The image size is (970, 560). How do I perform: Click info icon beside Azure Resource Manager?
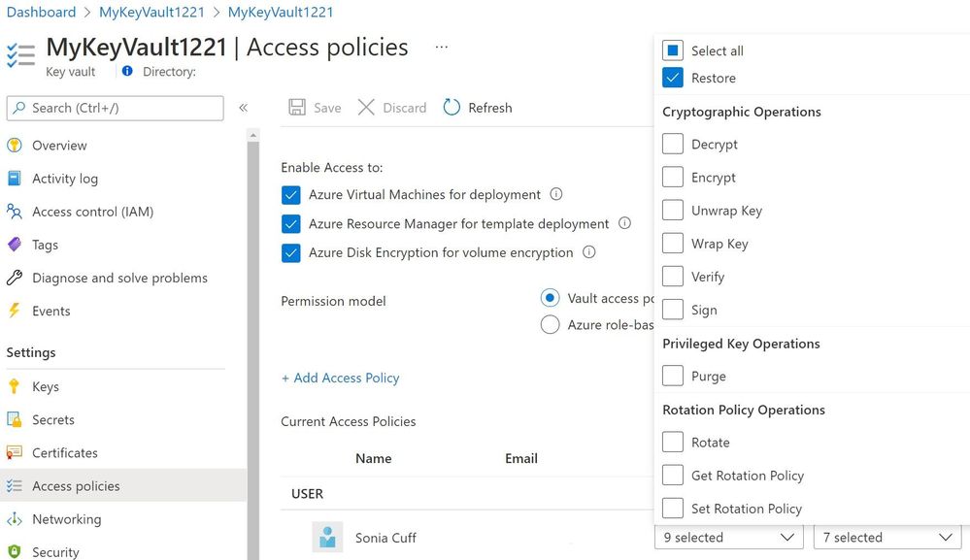click(x=624, y=223)
